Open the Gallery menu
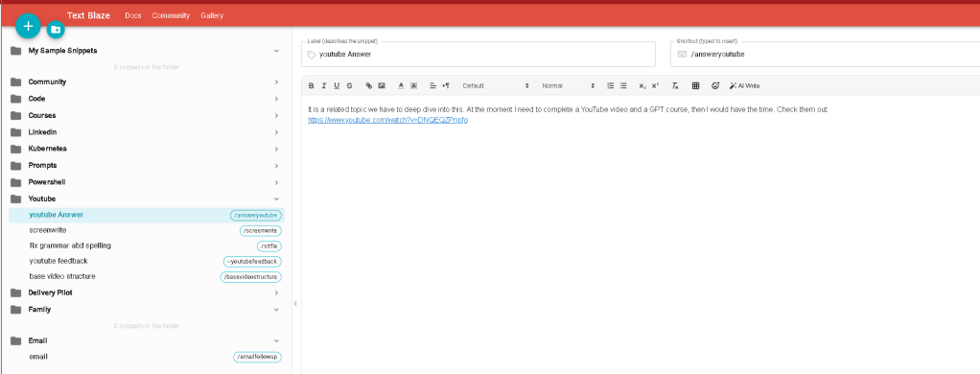Screen dimensions: 980x374 click(212, 15)
